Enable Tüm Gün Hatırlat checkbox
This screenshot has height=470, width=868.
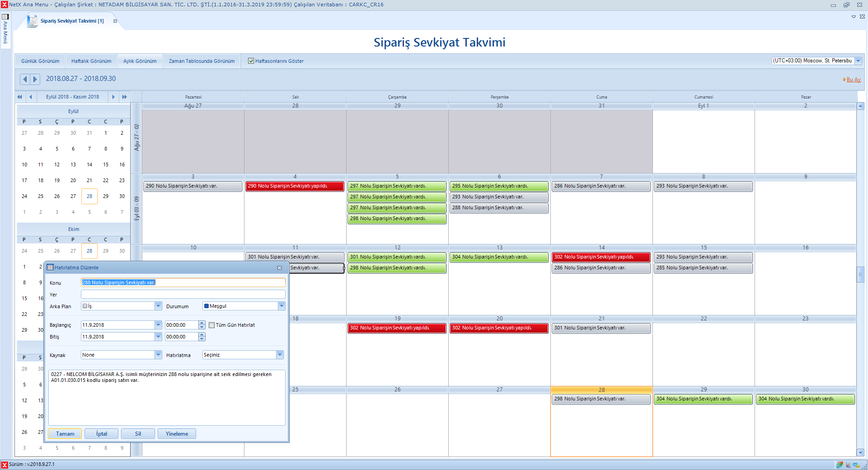tap(211, 325)
